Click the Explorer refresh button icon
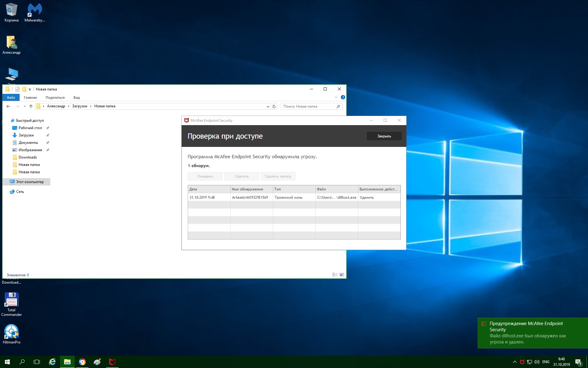The height and width of the screenshot is (368, 588). click(x=274, y=106)
